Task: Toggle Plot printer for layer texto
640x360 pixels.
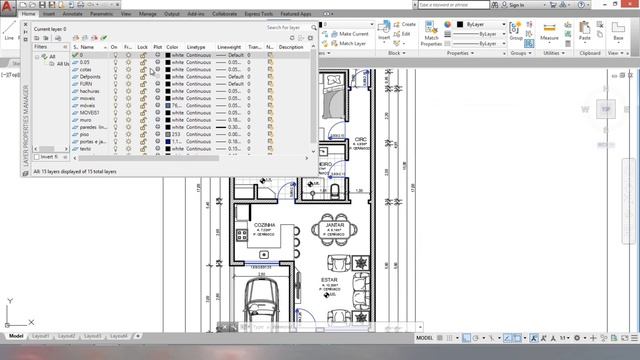Action: coord(158,149)
